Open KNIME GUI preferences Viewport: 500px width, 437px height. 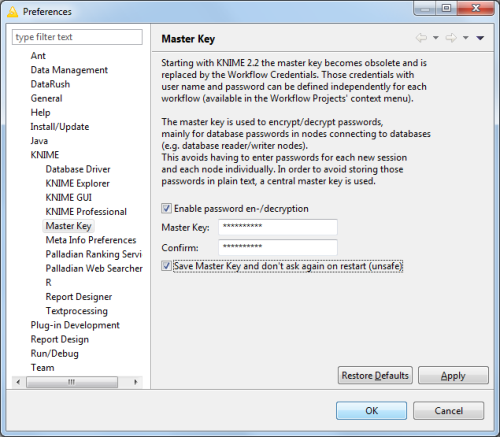point(68,198)
